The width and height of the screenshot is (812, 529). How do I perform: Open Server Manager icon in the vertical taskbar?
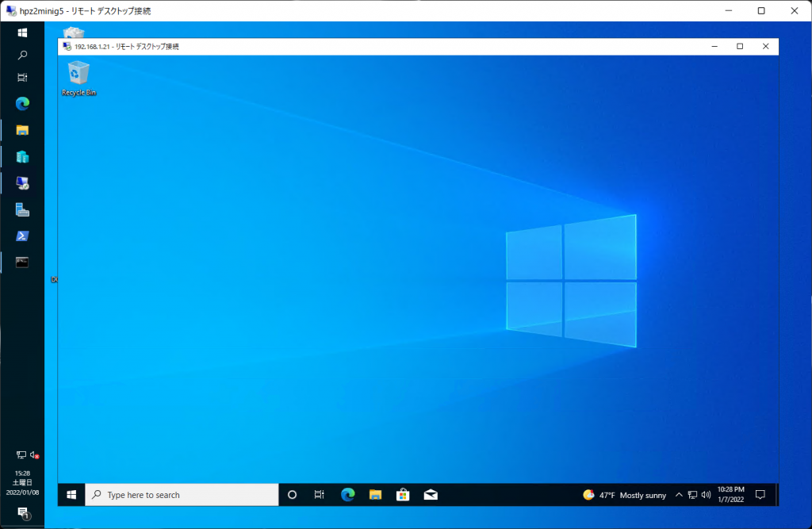(22, 156)
